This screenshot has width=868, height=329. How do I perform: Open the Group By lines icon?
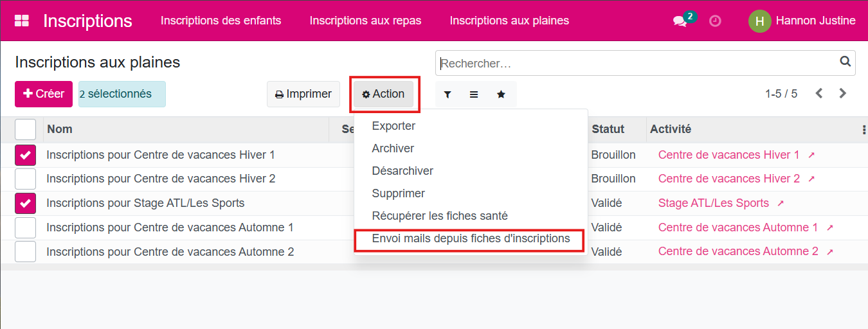474,94
